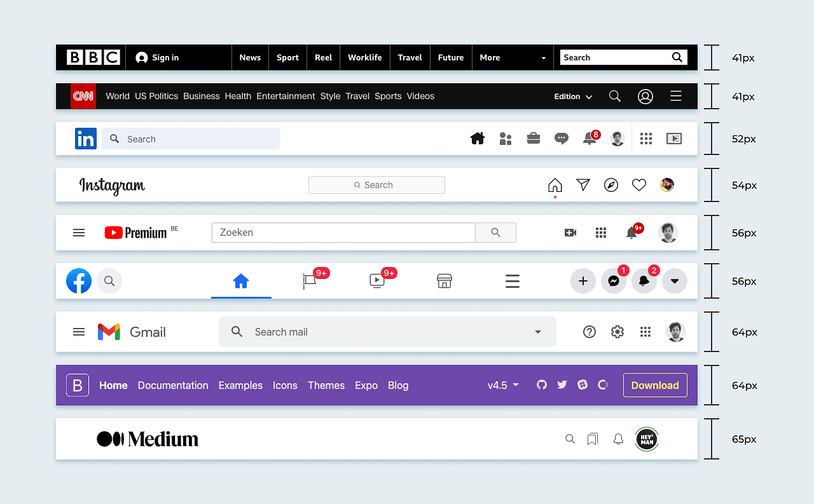Viewport: 814px width, 504px height.
Task: Click BBC Sign in
Action: pyautogui.click(x=156, y=57)
